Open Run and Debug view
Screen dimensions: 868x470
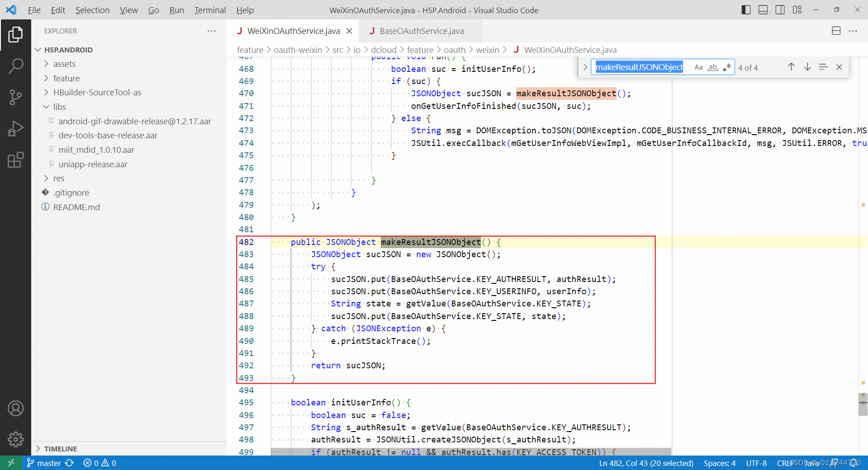point(15,129)
